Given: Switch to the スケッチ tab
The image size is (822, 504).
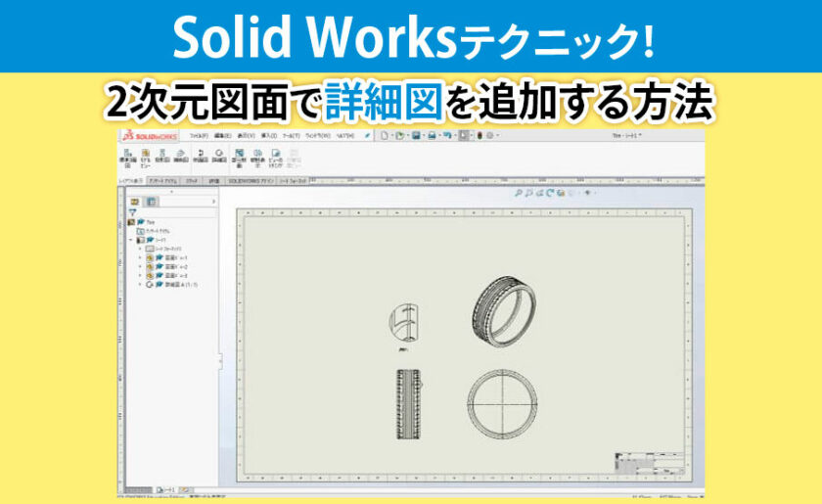Looking at the screenshot, I should 192,180.
